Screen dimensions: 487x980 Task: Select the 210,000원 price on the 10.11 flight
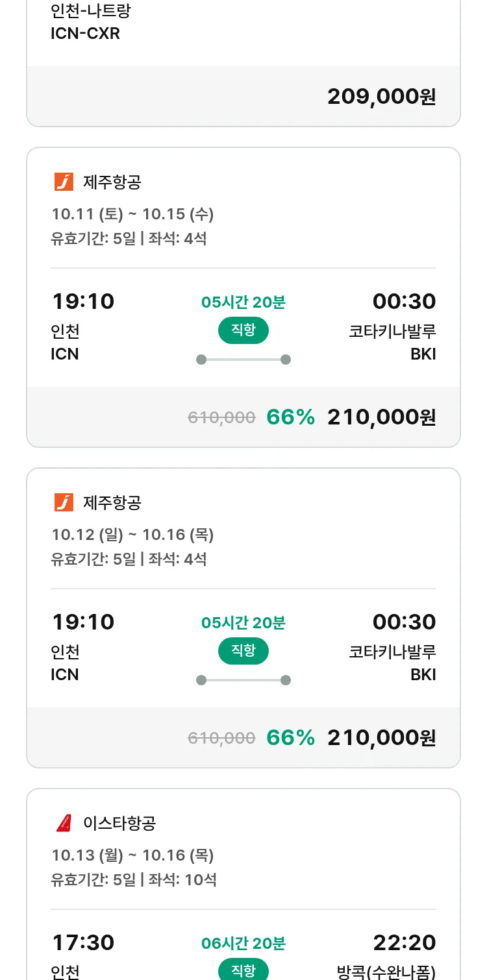coord(381,417)
